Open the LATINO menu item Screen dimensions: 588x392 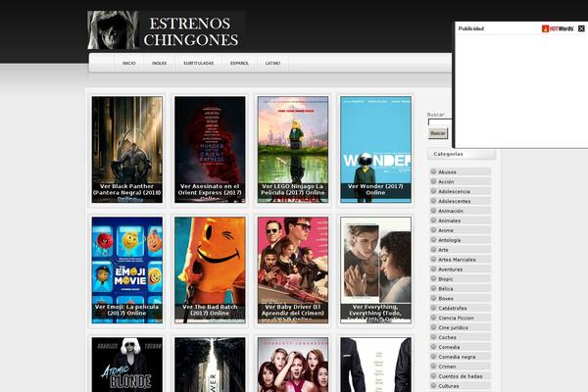(x=272, y=63)
